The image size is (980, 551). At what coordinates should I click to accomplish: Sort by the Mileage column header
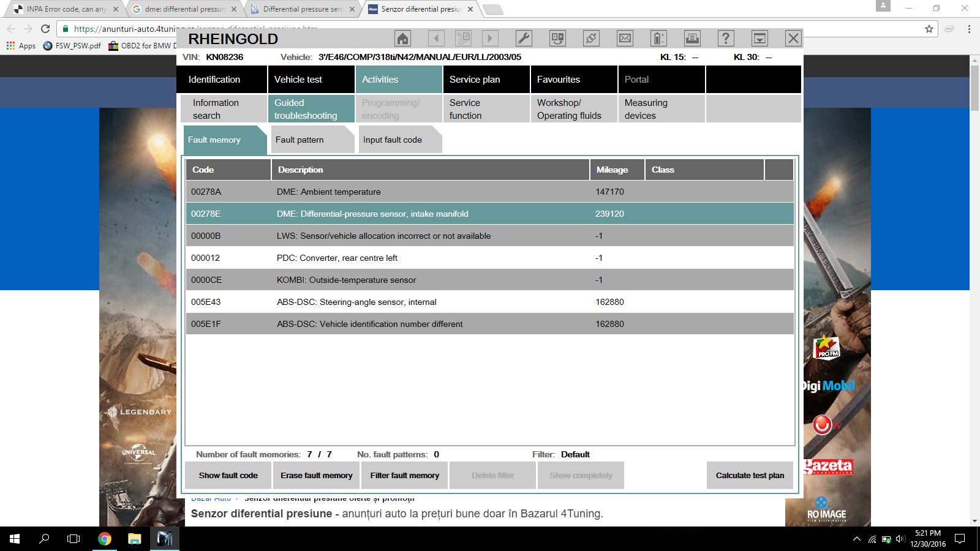617,170
